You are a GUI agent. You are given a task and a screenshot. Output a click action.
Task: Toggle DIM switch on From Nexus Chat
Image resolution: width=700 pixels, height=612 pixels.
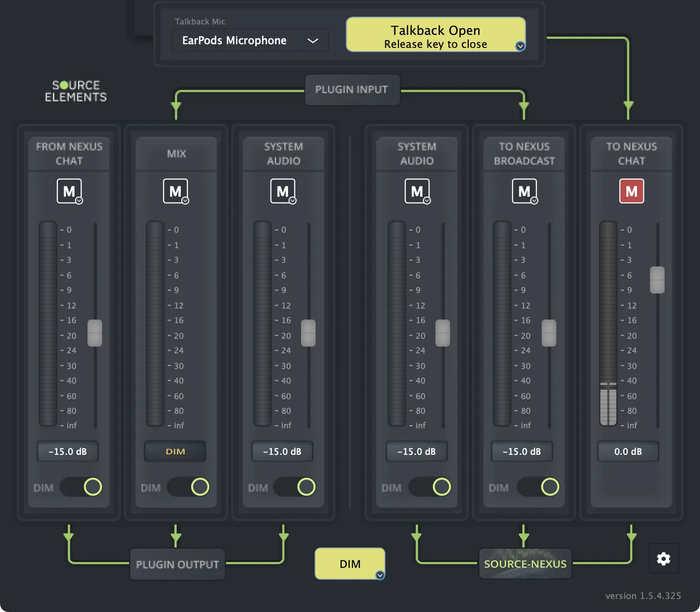coord(81,487)
